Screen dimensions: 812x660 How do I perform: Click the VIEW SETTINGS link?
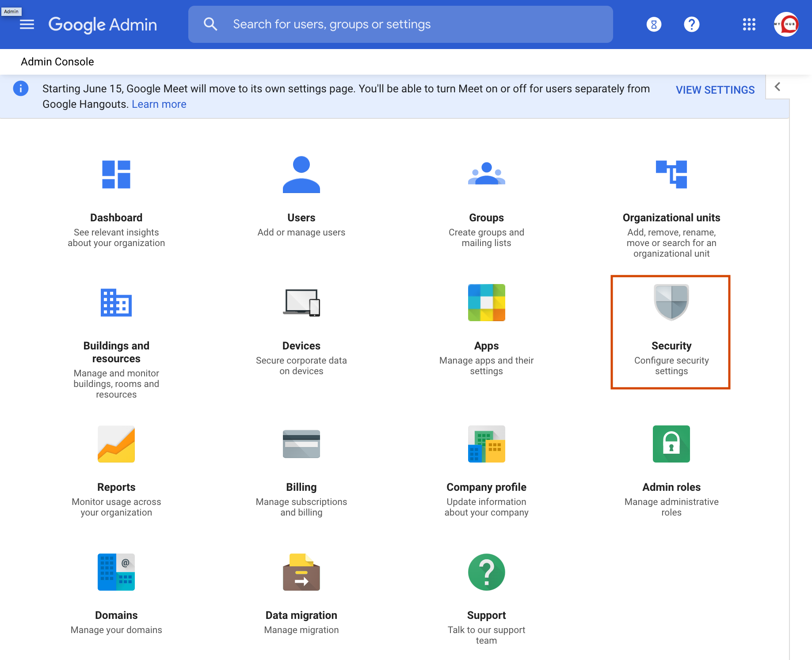coord(715,90)
